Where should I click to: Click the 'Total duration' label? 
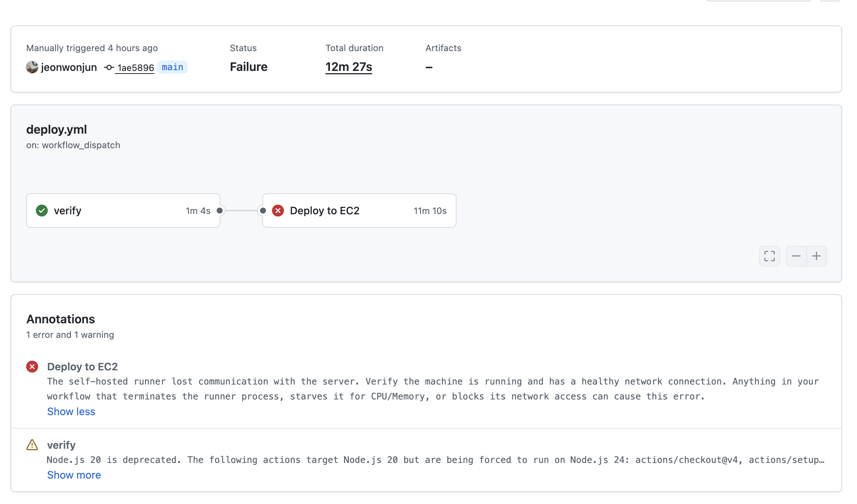pos(354,48)
